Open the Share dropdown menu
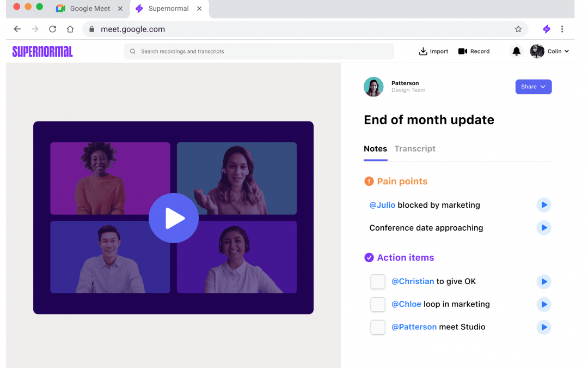Viewport: 588px width, 368px height. tap(533, 87)
